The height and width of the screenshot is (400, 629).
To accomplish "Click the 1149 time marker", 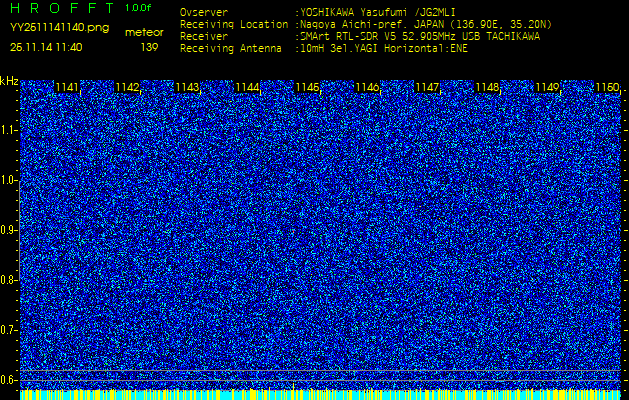I will point(548,87).
